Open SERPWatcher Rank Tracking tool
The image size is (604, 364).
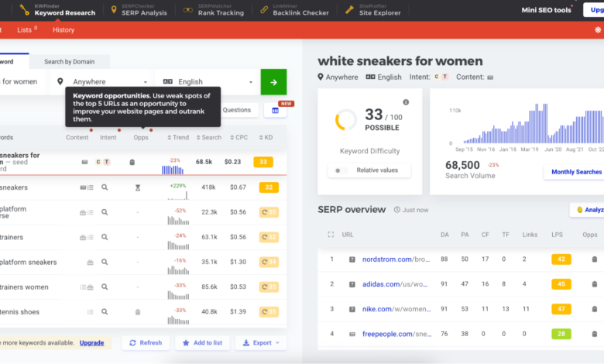pos(214,10)
